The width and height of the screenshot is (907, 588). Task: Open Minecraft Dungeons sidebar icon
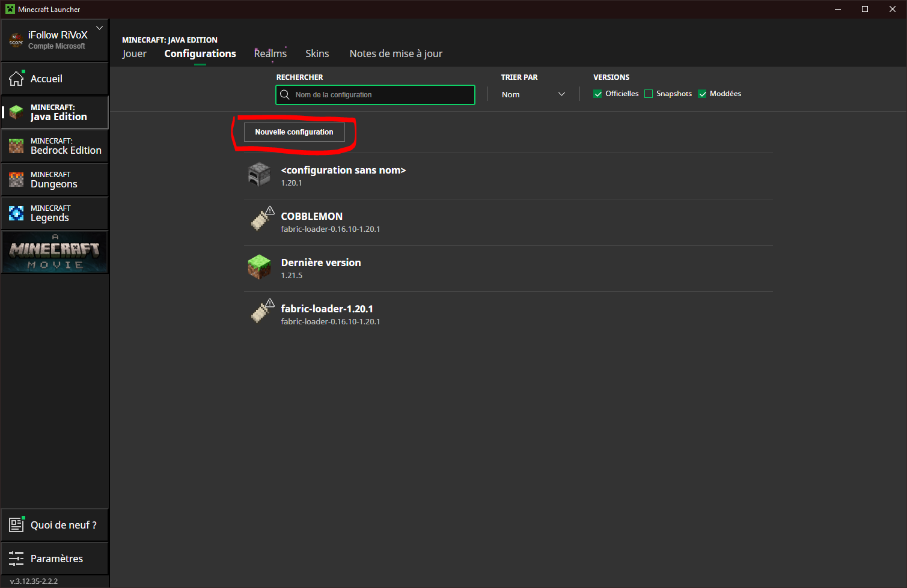click(16, 179)
